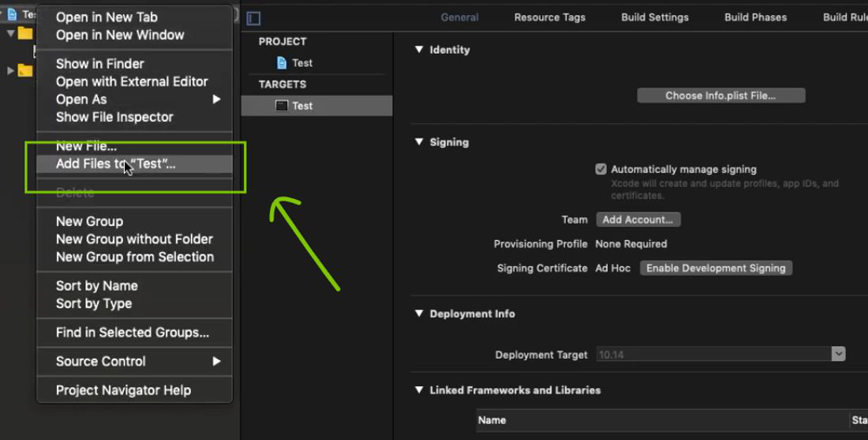Click the Provisioning Profile None Required value
Image resolution: width=868 pixels, height=440 pixels.
[631, 244]
